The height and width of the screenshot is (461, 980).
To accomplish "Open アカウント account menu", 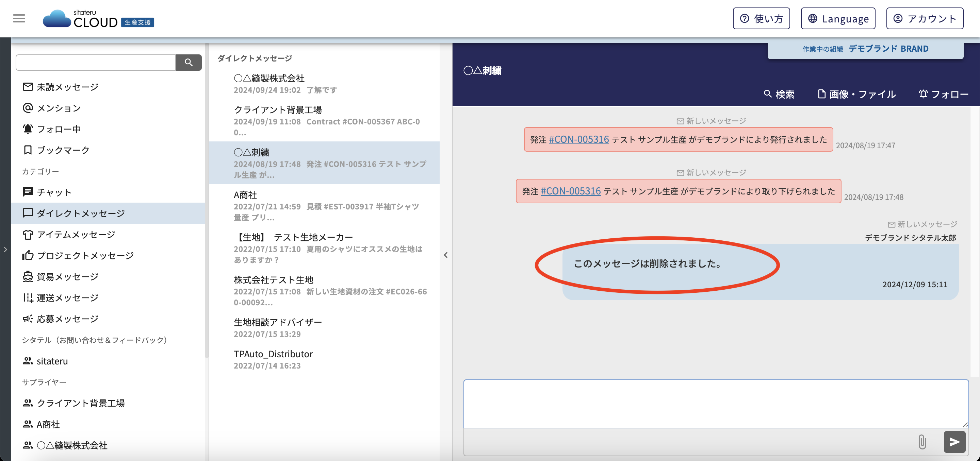I will click(925, 19).
